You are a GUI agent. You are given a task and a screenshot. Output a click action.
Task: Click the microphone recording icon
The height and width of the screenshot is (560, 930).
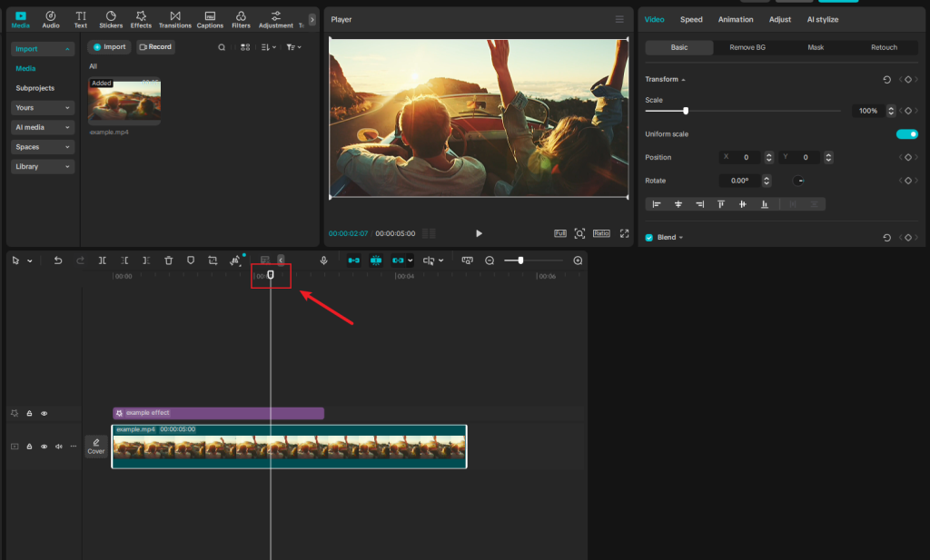[x=323, y=260]
